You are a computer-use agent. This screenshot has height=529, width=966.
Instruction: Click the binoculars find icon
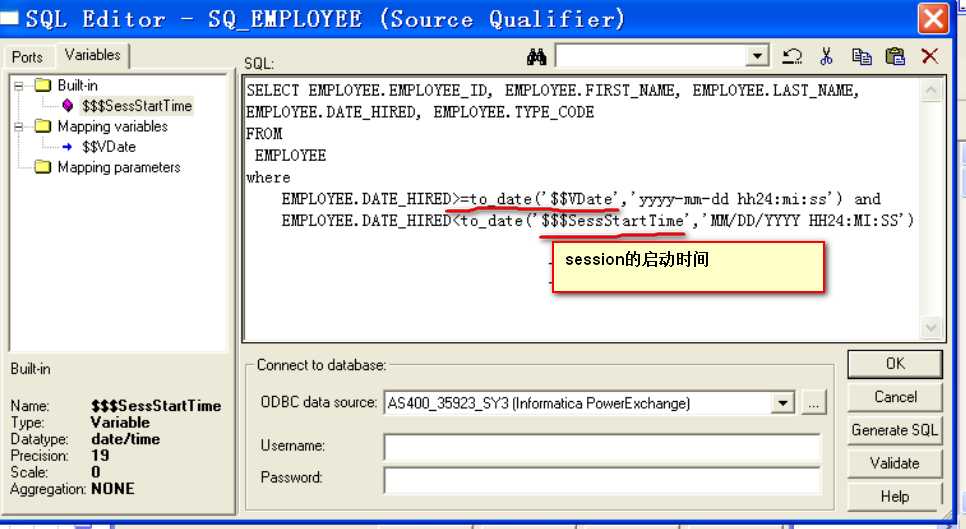click(537, 57)
